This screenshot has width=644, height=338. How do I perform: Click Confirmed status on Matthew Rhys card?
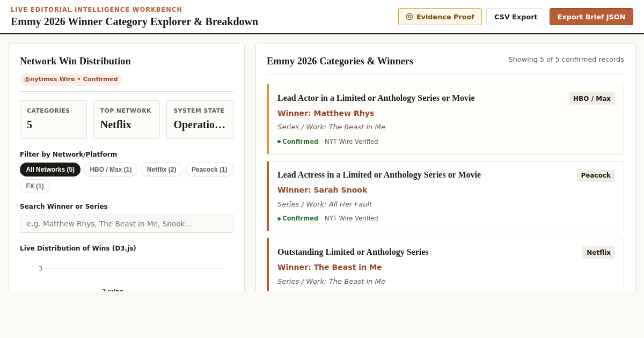(298, 142)
